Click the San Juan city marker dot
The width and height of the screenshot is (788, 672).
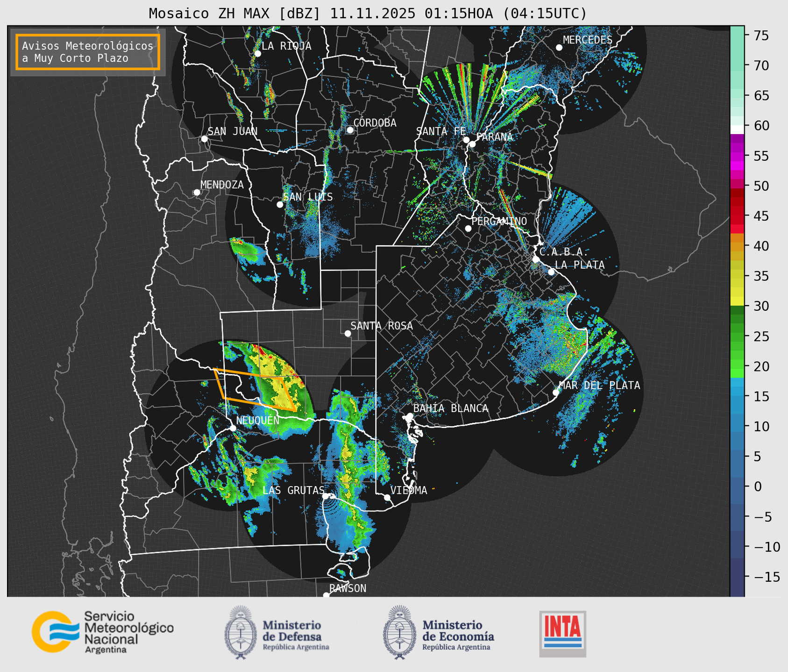click(x=204, y=139)
